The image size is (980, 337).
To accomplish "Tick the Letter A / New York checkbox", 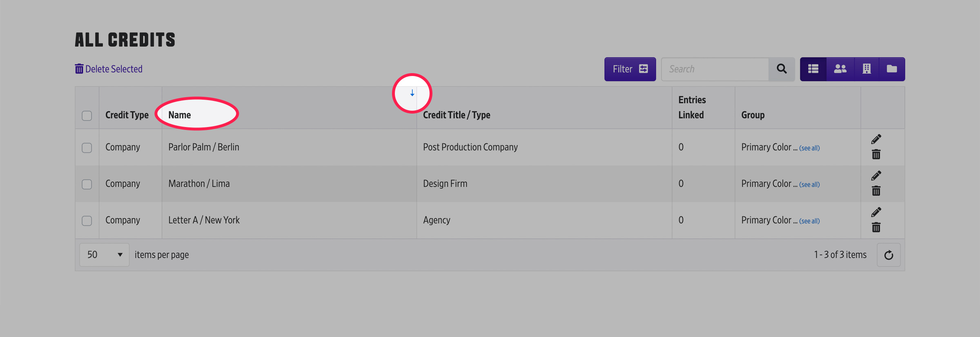I will [x=87, y=221].
